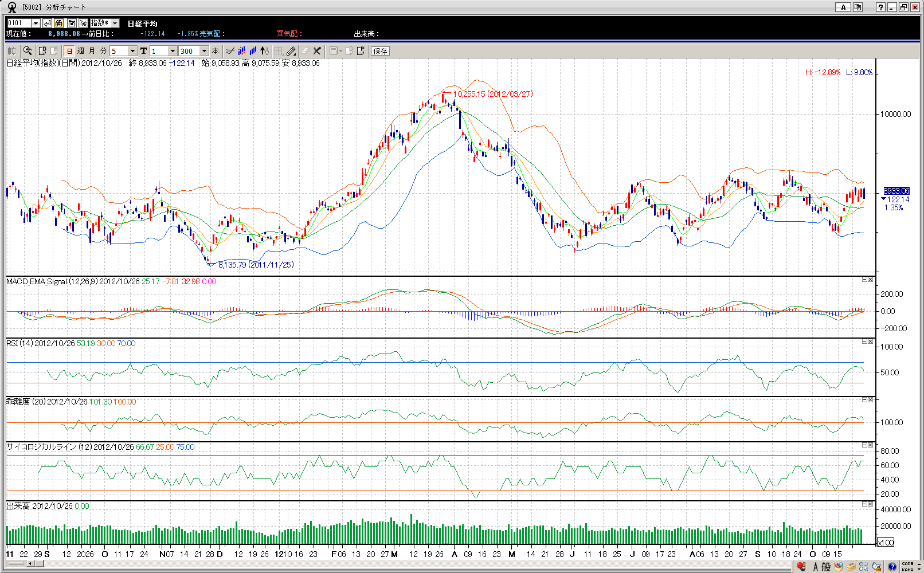Click the up-down arrows icon in toolbar

click(x=264, y=51)
